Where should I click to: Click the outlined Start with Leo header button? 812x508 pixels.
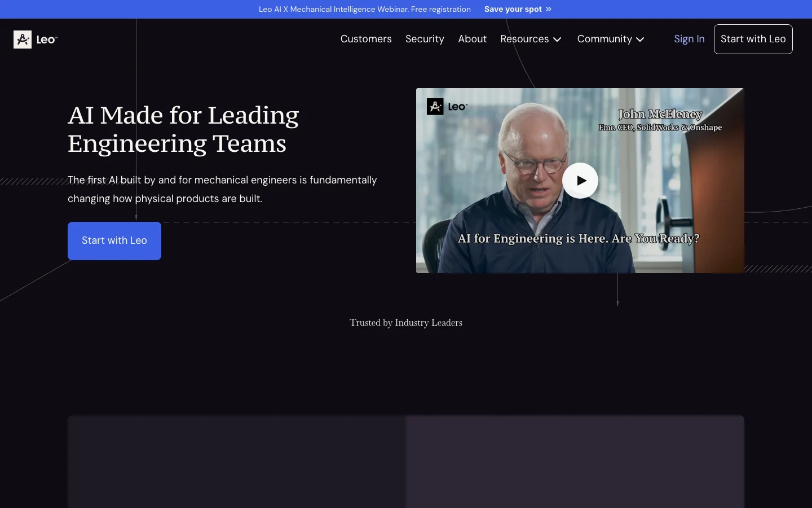pyautogui.click(x=753, y=39)
